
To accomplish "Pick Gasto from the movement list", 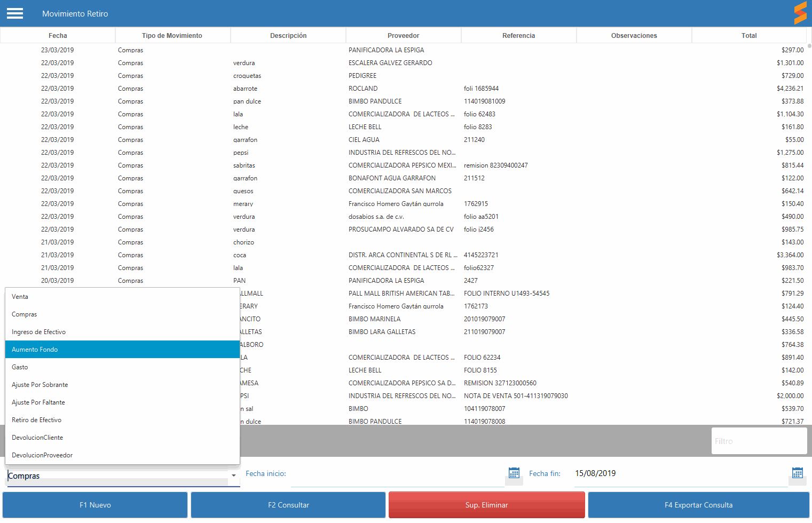I will tap(20, 367).
